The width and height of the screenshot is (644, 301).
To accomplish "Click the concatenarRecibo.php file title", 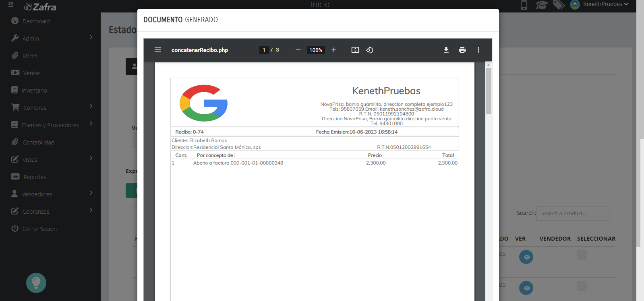I will click(200, 50).
